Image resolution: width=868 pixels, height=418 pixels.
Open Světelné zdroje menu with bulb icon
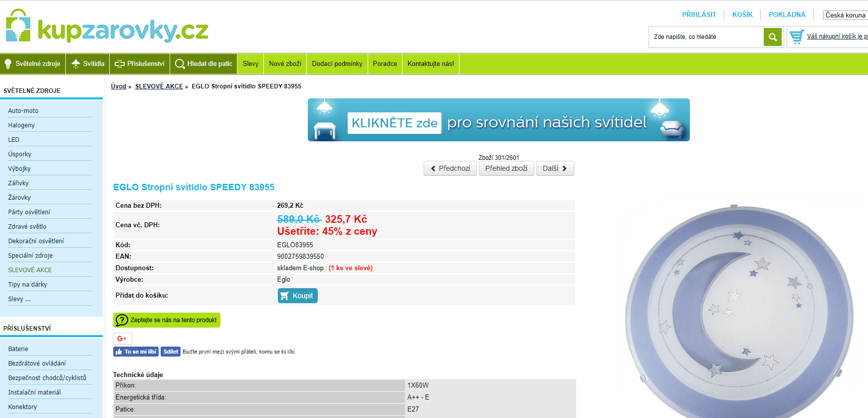coord(33,64)
